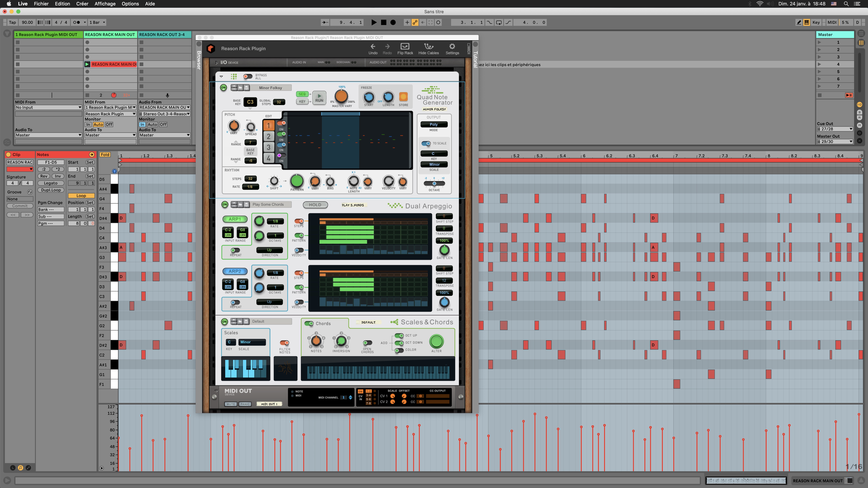Open the Stereo Out 3-4 channel dropdown
Viewport: 868px width, 488px height.
point(165,114)
